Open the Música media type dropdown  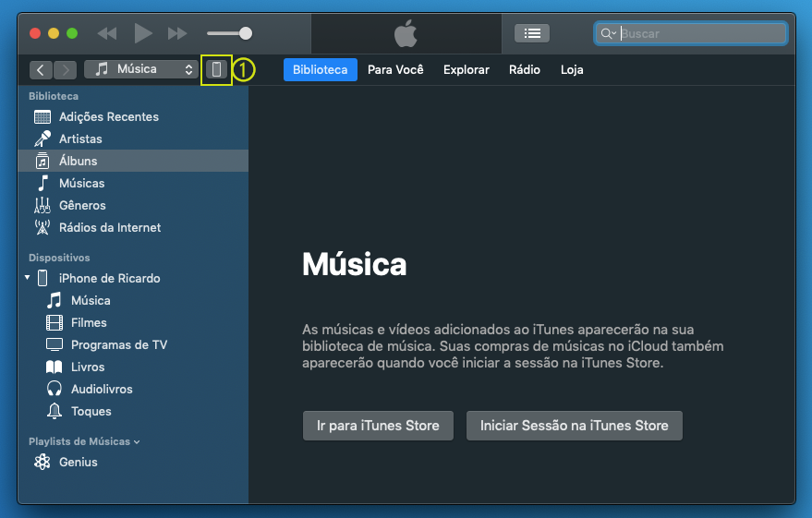(140, 69)
